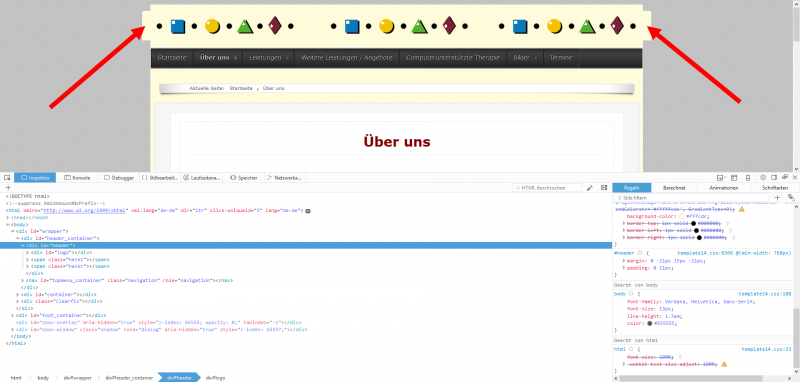Collapse the body element node

(8, 224)
